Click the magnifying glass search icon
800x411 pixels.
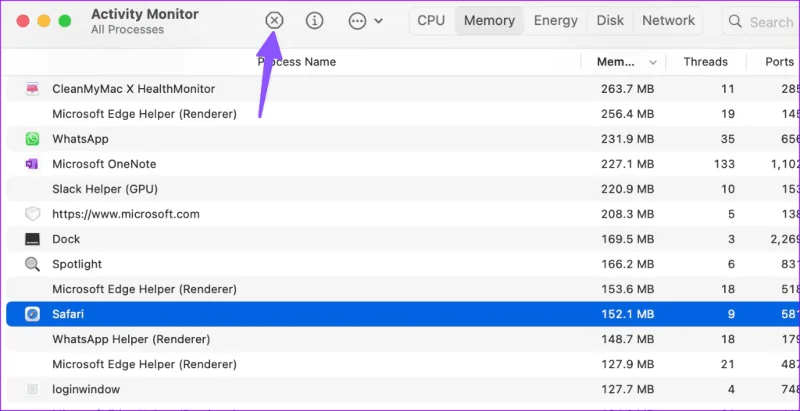pos(735,21)
